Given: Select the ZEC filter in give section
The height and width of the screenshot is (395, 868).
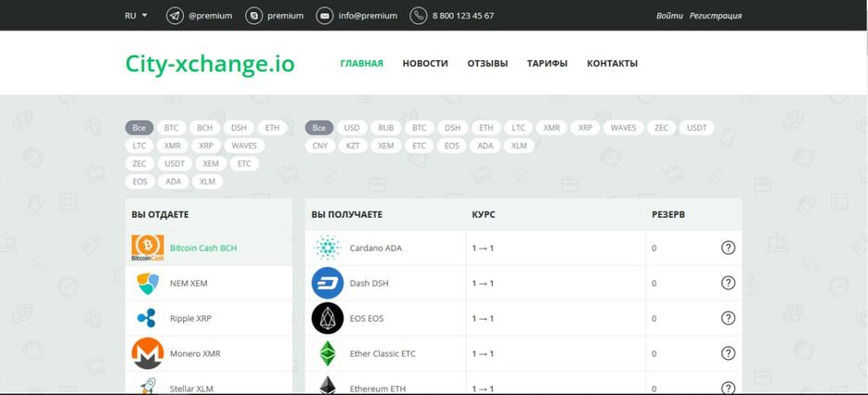Looking at the screenshot, I should [x=139, y=164].
